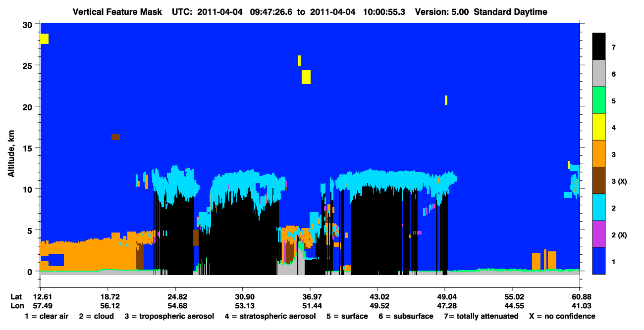This screenshot has width=644, height=330.
Task: Click the legend text '3 = tropospheric aerosol'
Action: pos(169,316)
